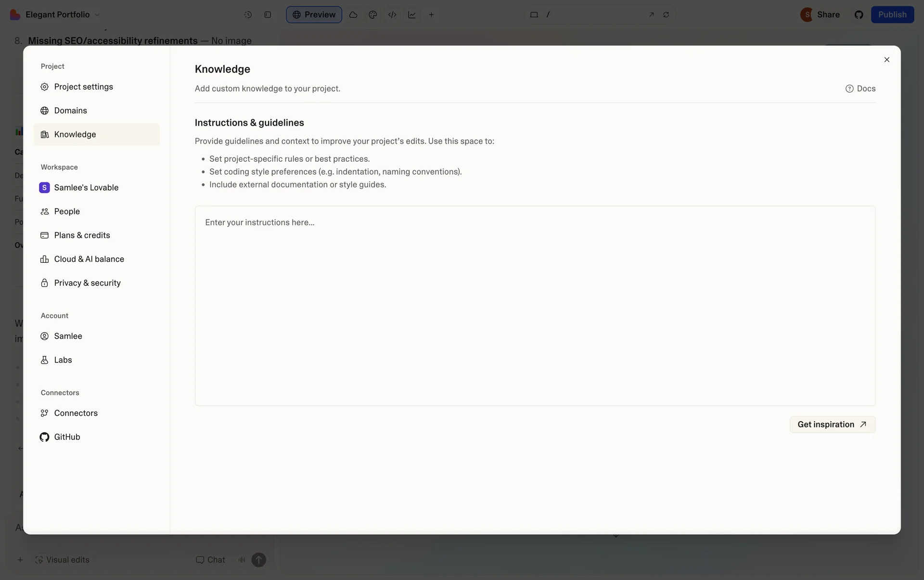The width and height of the screenshot is (924, 580).
Task: Open the design palette icon
Action: click(372, 14)
